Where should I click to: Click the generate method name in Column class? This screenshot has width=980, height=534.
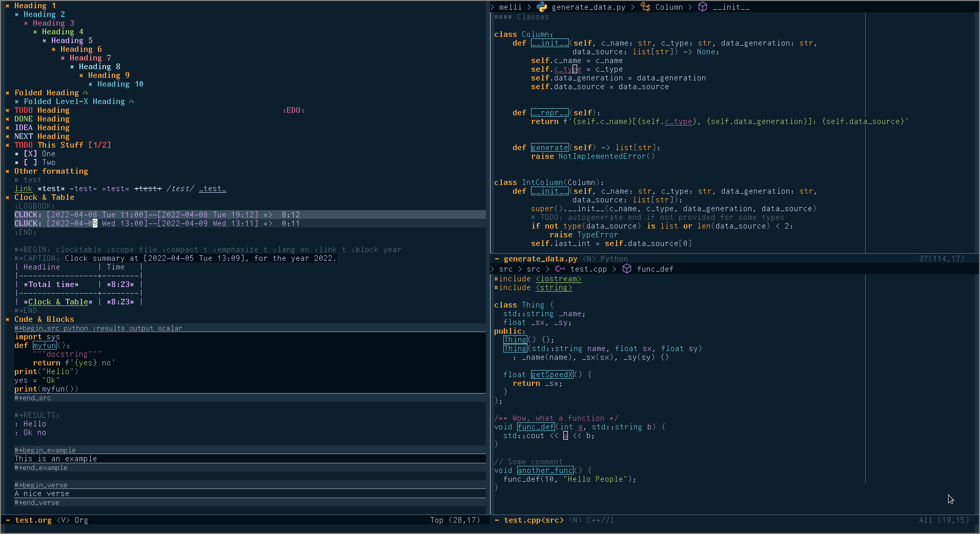[x=549, y=148]
